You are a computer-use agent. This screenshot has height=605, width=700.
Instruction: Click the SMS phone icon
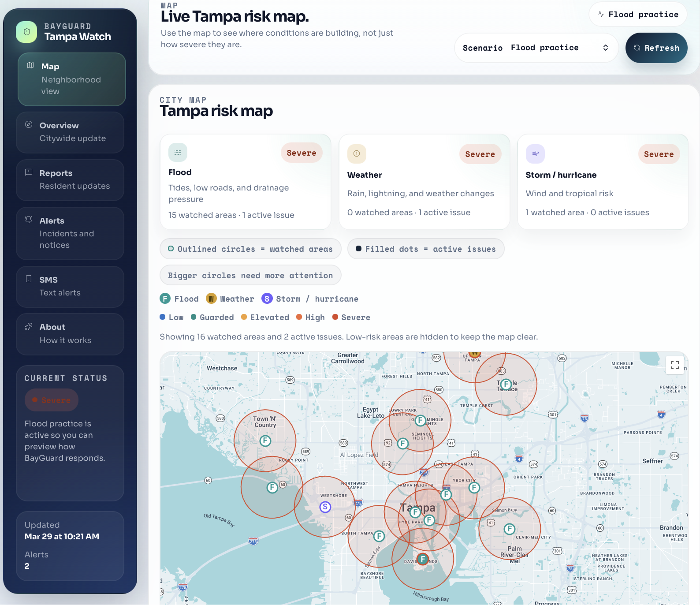29,279
